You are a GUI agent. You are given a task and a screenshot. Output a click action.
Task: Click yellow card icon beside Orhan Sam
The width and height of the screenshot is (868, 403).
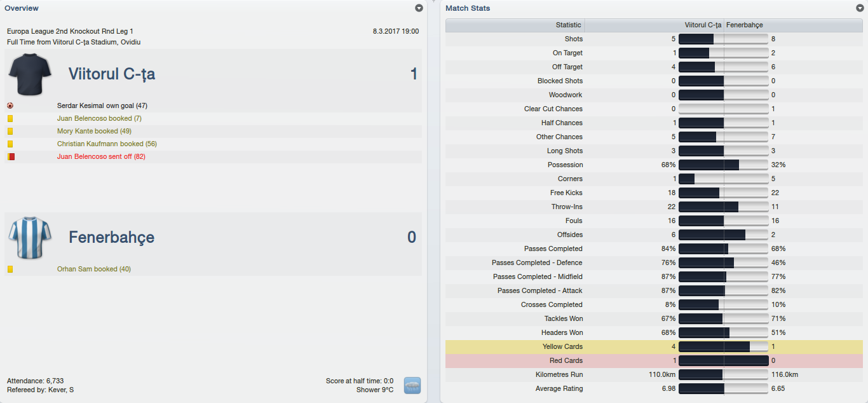click(x=10, y=270)
